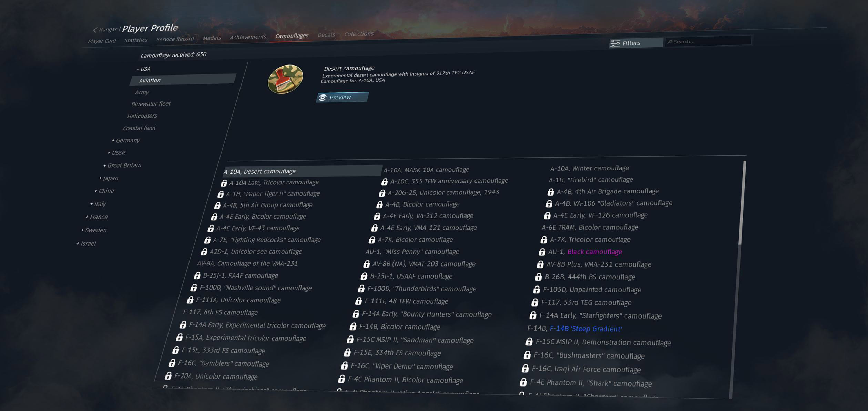This screenshot has height=411, width=868.
Task: Click the eye icon on Preview button
Action: (x=323, y=98)
